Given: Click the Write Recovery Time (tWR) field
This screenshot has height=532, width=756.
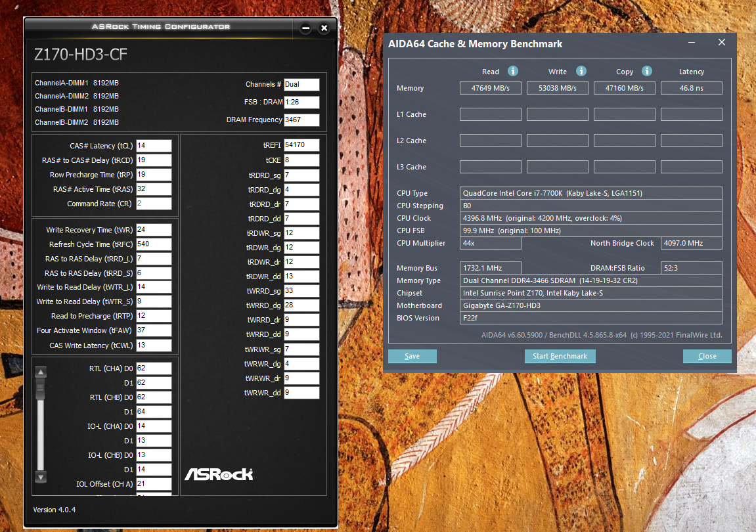Looking at the screenshot, I should click(154, 230).
